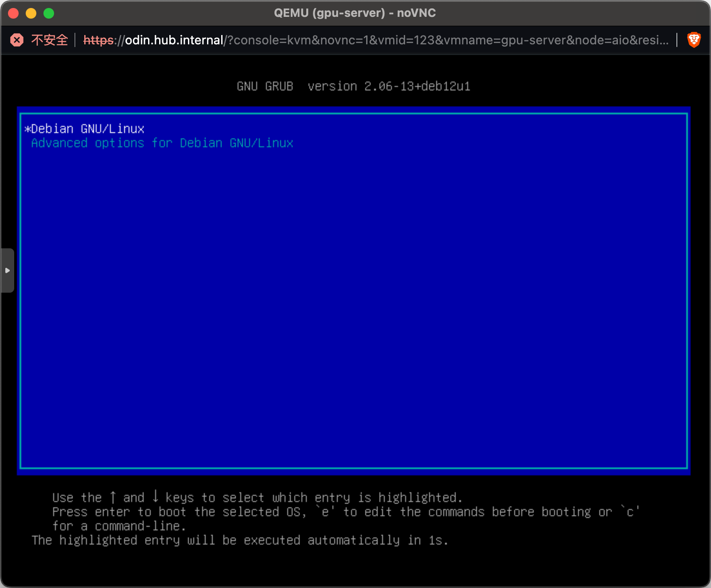Click the insecure connection warning icon
711x588 pixels.
[x=17, y=40]
